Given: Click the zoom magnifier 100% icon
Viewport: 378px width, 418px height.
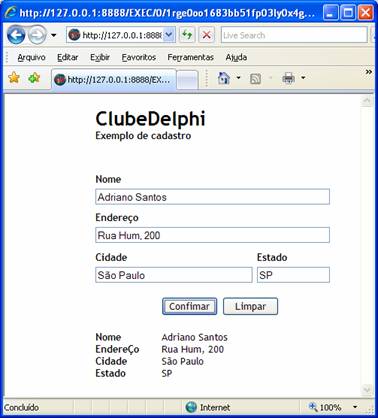Looking at the screenshot, I should (313, 407).
